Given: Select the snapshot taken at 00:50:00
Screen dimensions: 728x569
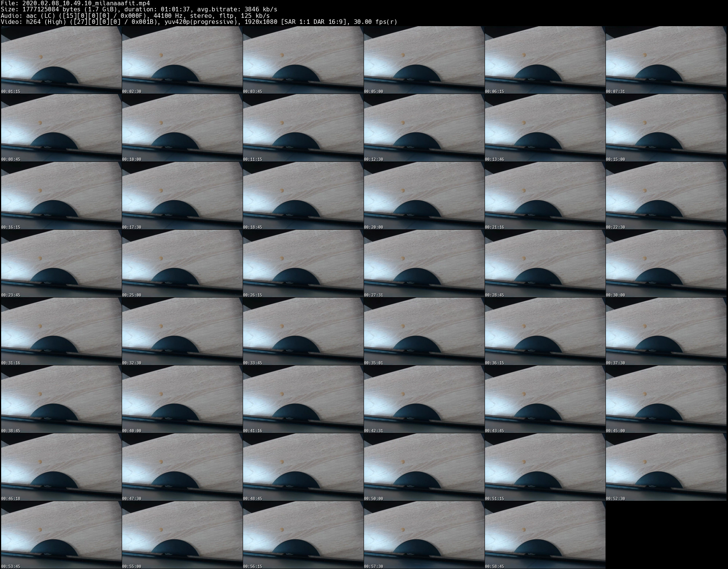Looking at the screenshot, I should 424,467.
